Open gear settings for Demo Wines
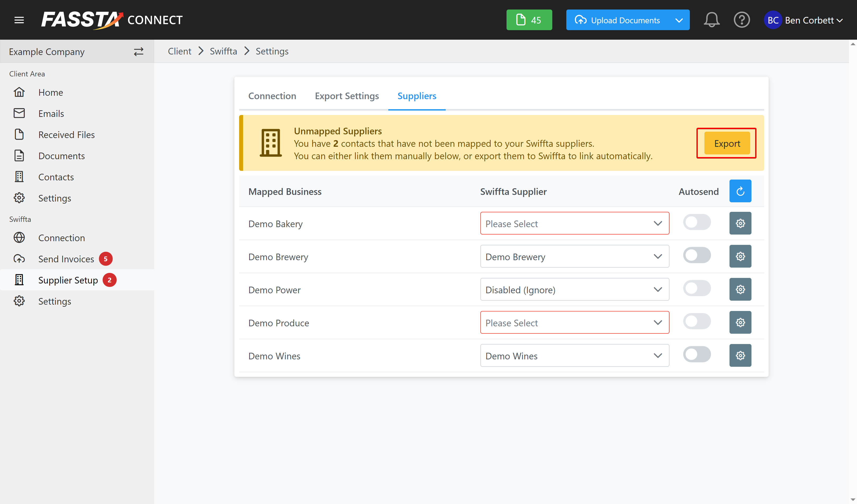The image size is (857, 504). tap(740, 355)
